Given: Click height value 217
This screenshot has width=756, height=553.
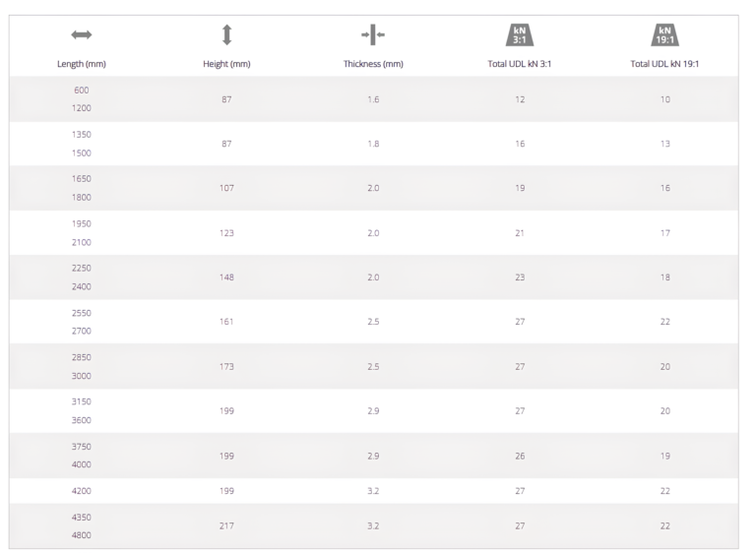Looking at the screenshot, I should 226,526.
